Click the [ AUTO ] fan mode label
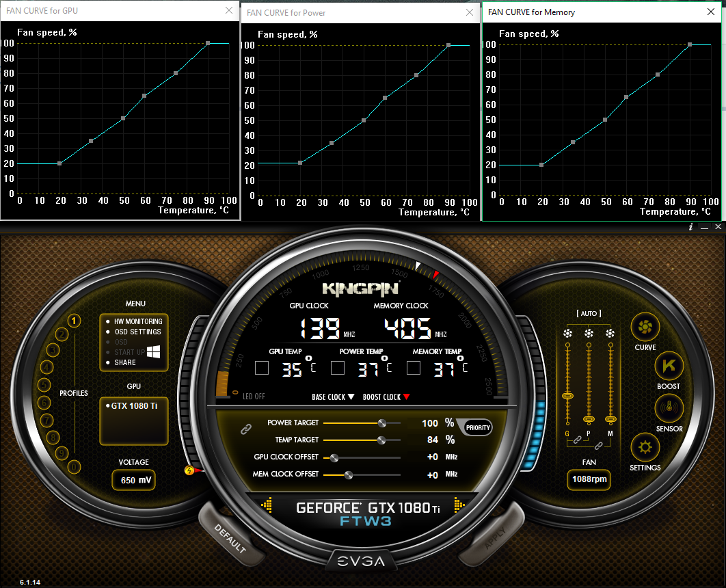 (x=589, y=313)
